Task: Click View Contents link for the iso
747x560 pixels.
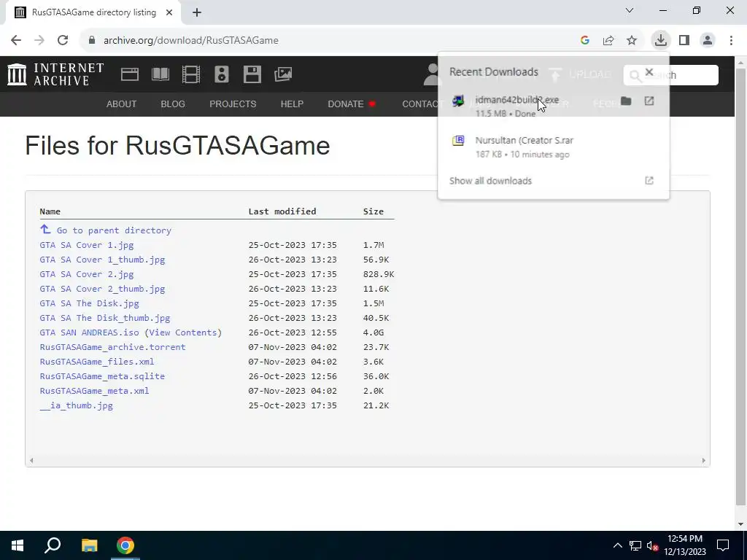Action: [183, 332]
